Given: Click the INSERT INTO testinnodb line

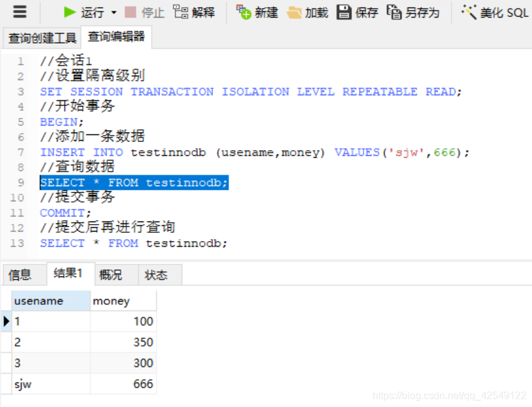Looking at the screenshot, I should coord(255,152).
